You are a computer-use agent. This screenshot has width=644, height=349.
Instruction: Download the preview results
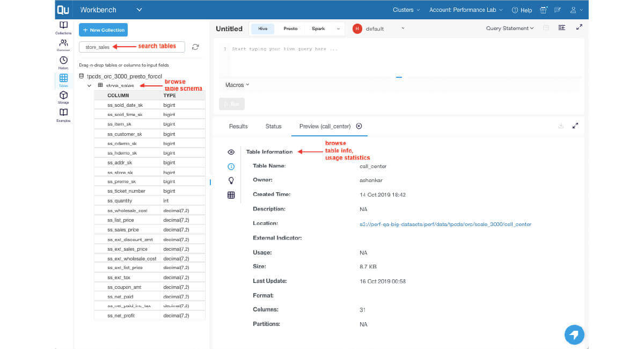tap(561, 126)
